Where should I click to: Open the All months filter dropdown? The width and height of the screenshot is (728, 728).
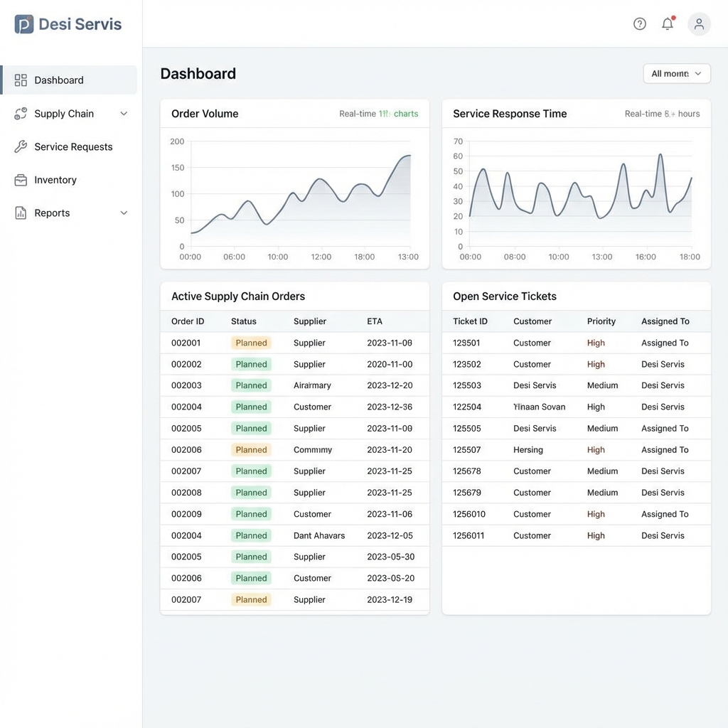(x=677, y=74)
